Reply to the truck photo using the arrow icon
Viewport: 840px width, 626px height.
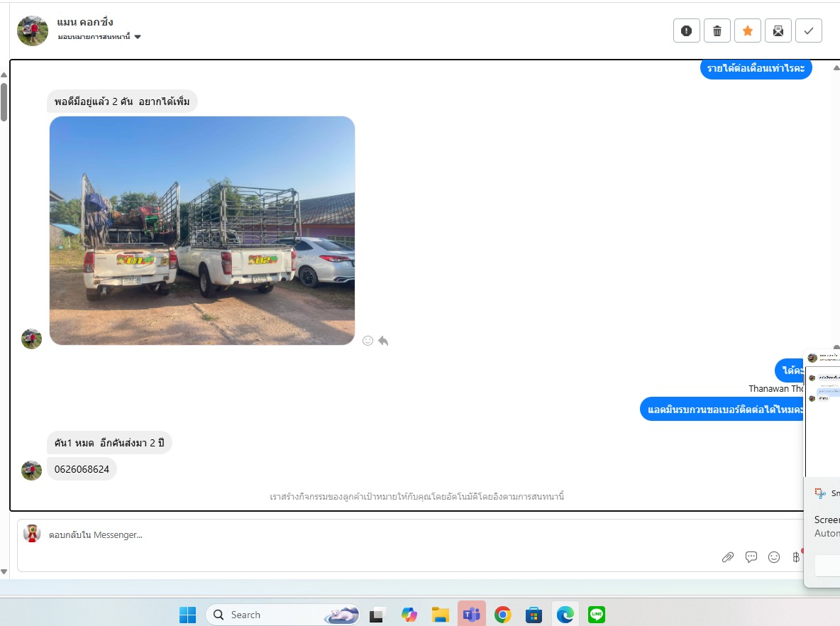tap(383, 341)
